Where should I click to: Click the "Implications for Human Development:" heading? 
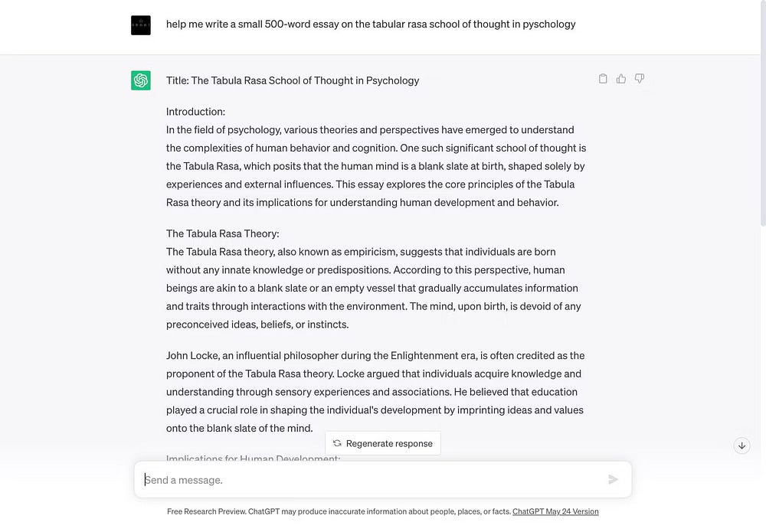[x=253, y=459]
